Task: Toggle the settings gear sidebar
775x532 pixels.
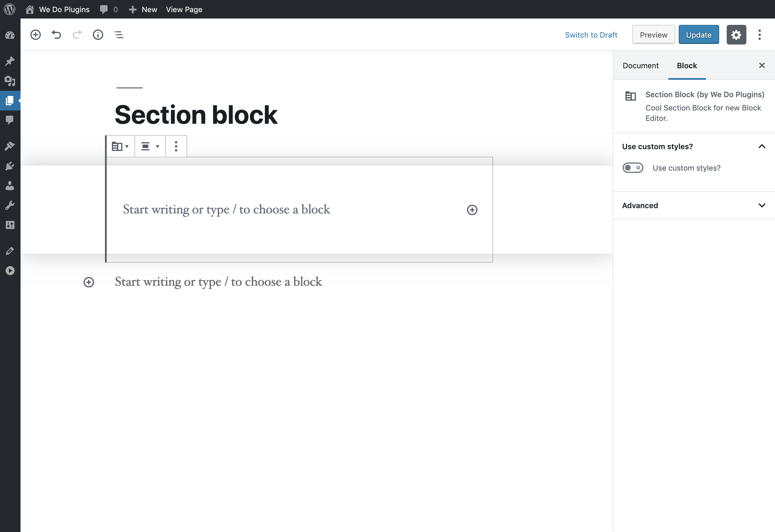Action: tap(736, 35)
